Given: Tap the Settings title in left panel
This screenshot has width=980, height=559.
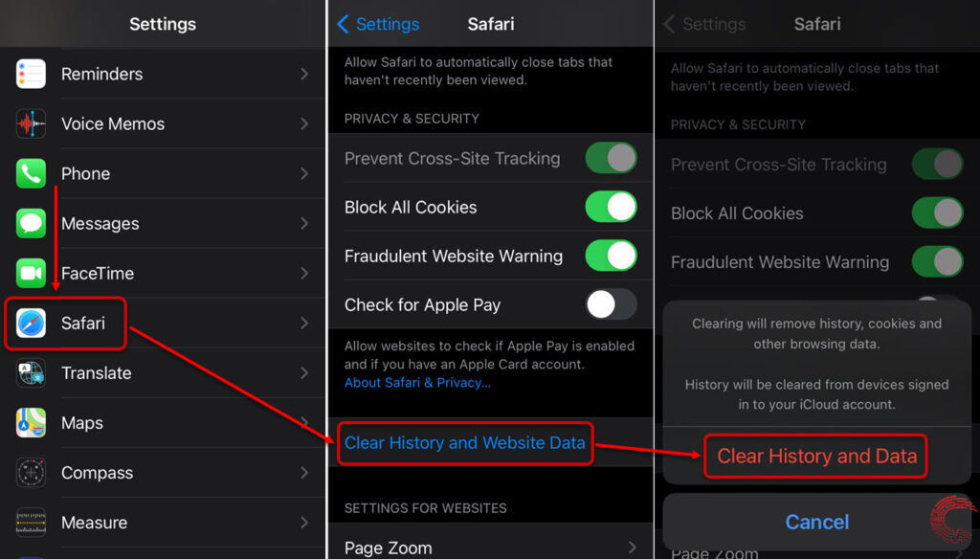Looking at the screenshot, I should click(x=163, y=24).
